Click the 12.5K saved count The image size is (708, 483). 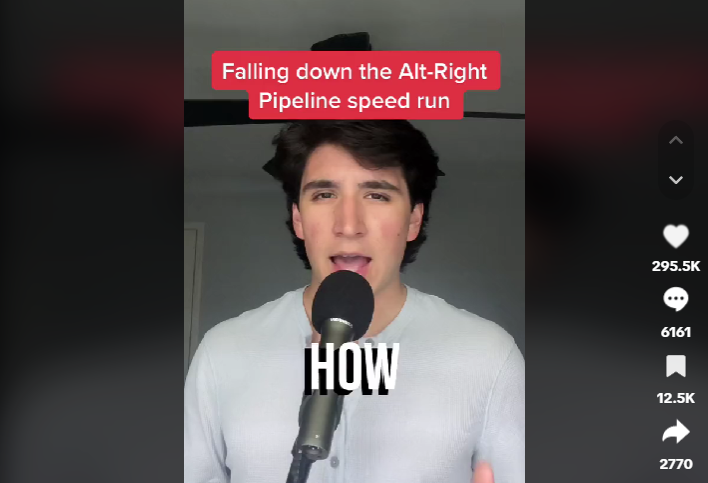tap(675, 398)
